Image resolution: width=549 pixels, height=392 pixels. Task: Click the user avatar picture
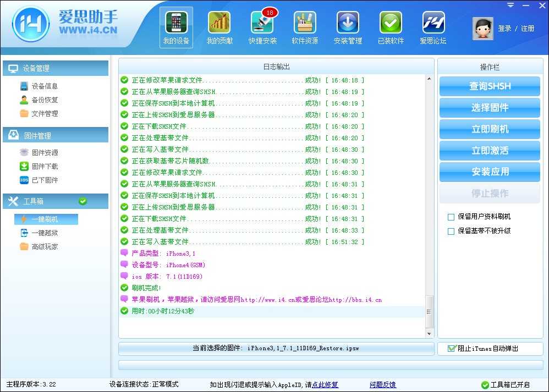tap(483, 29)
